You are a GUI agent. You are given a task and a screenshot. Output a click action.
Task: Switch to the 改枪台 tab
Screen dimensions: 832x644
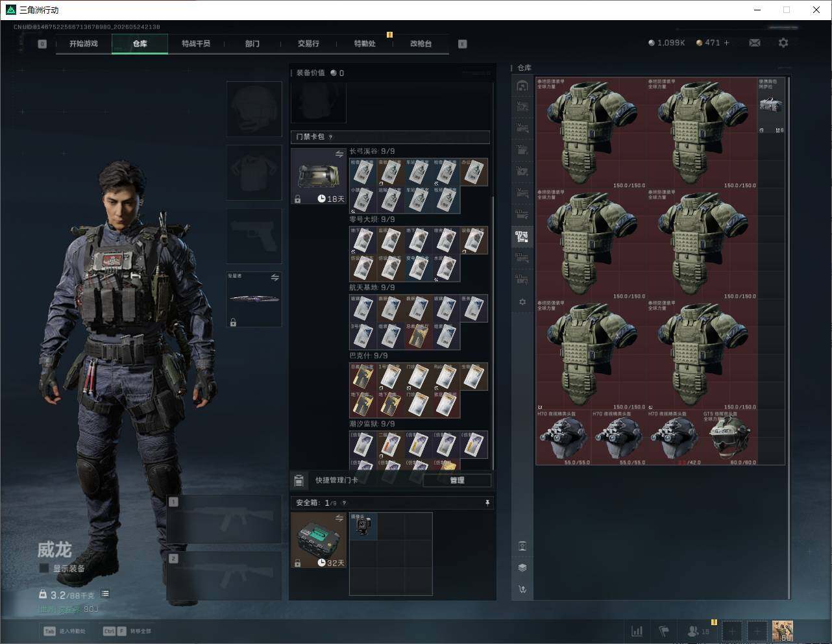(421, 43)
